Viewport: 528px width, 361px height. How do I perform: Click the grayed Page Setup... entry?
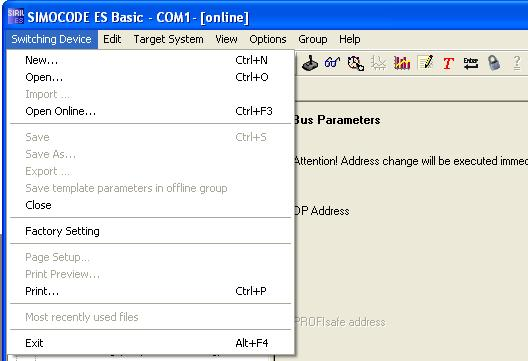point(151,257)
